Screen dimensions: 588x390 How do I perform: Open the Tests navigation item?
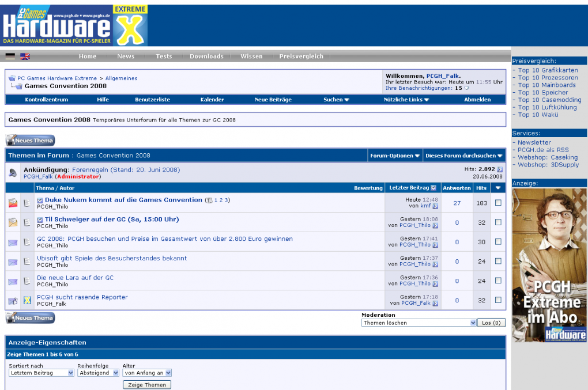(164, 56)
